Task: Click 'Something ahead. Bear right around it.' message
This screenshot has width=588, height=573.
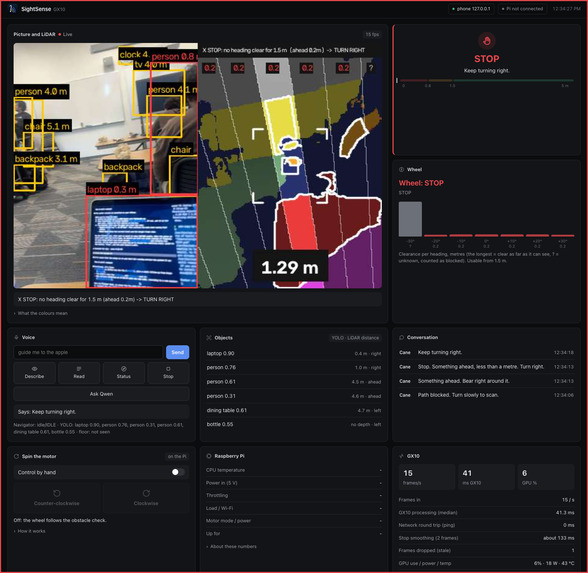Action: 464,381
